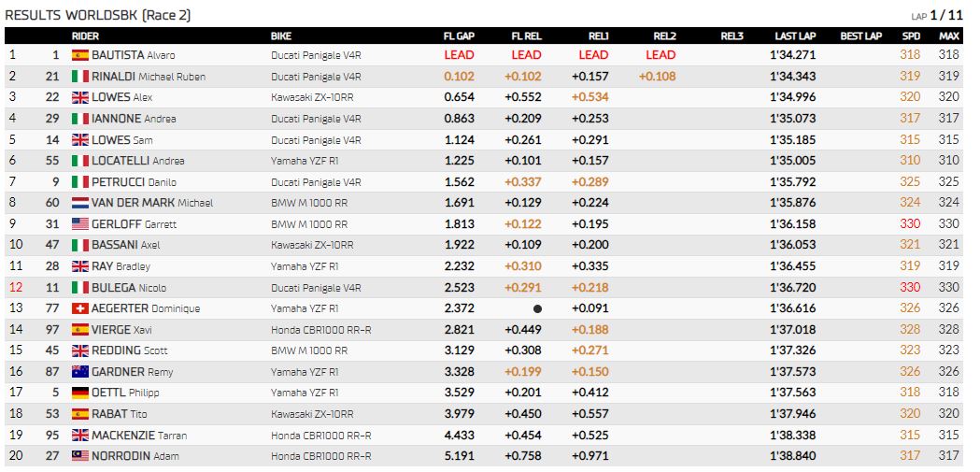Select the MAX speed column header
Viewport: 980px width, 472px height.
[949, 36]
